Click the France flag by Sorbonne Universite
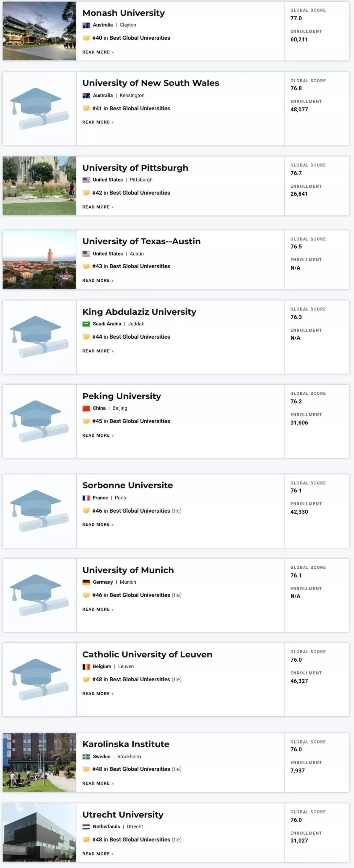This screenshot has height=868, width=354. point(86,498)
